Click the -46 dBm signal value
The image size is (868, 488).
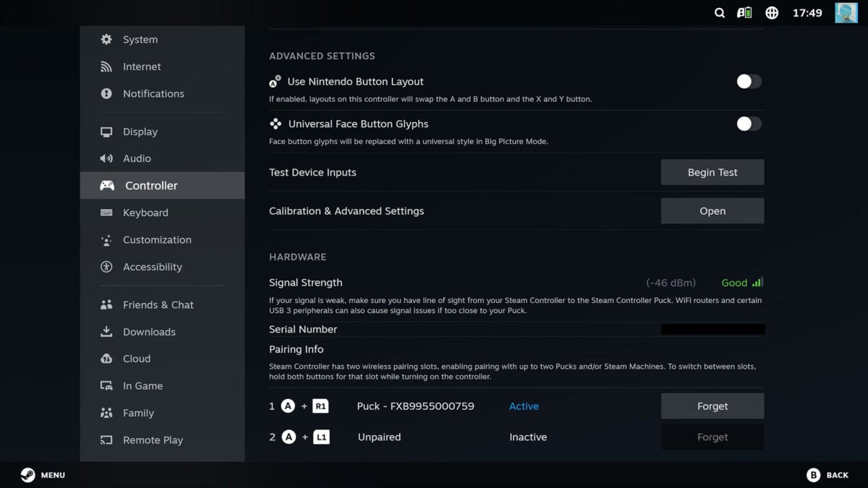click(671, 283)
